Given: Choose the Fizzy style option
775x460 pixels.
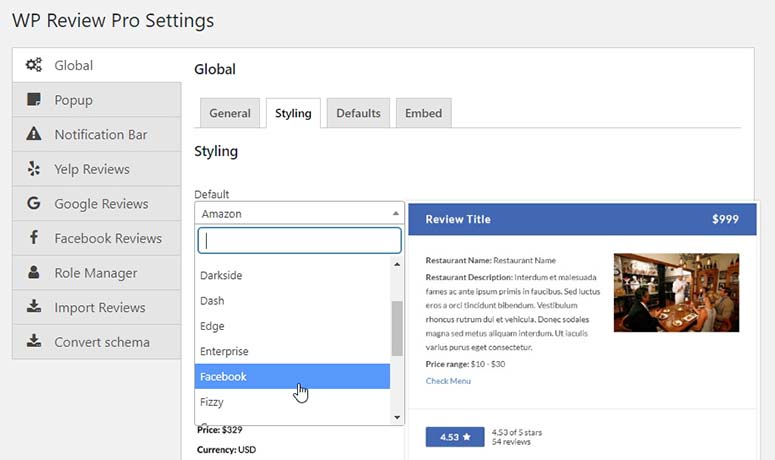Looking at the screenshot, I should [292, 402].
